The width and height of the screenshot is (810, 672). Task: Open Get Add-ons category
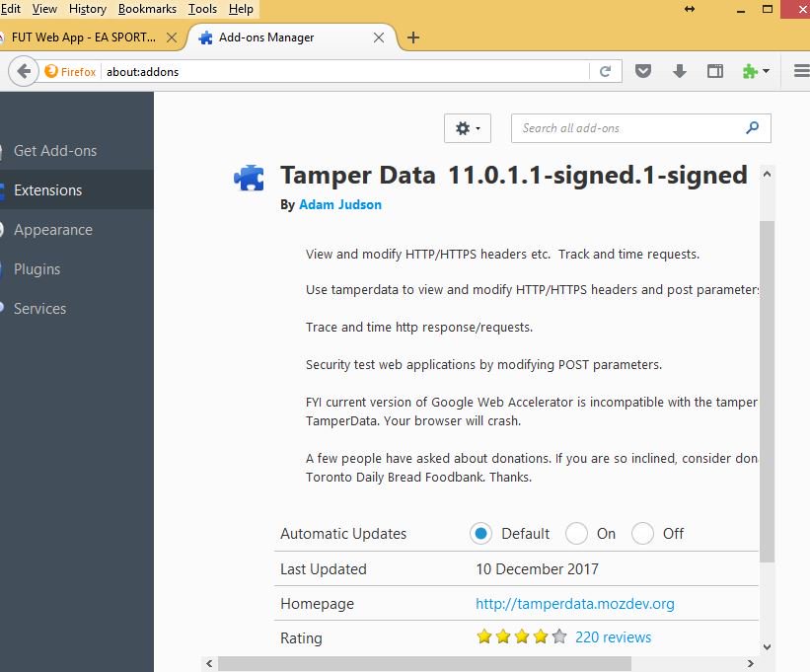point(76,151)
